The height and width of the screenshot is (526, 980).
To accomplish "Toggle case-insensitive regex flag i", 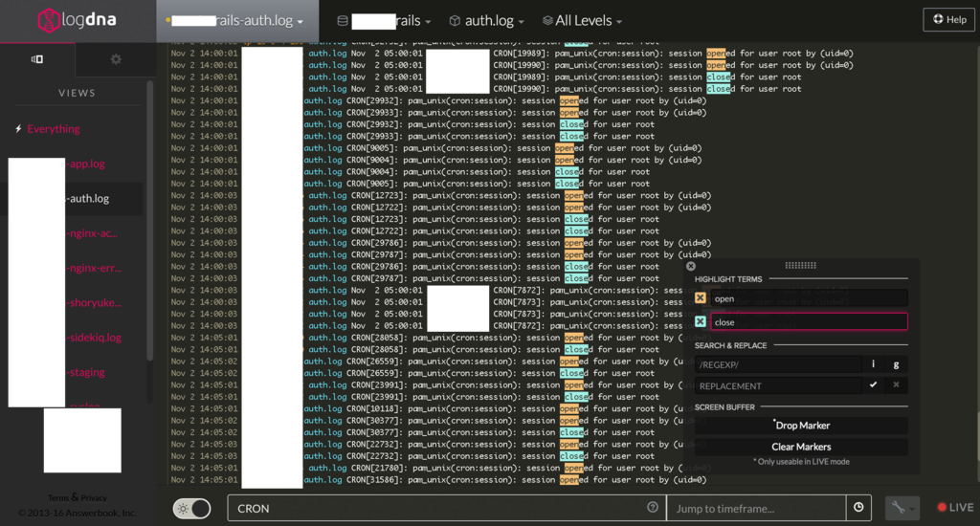I will 873,364.
